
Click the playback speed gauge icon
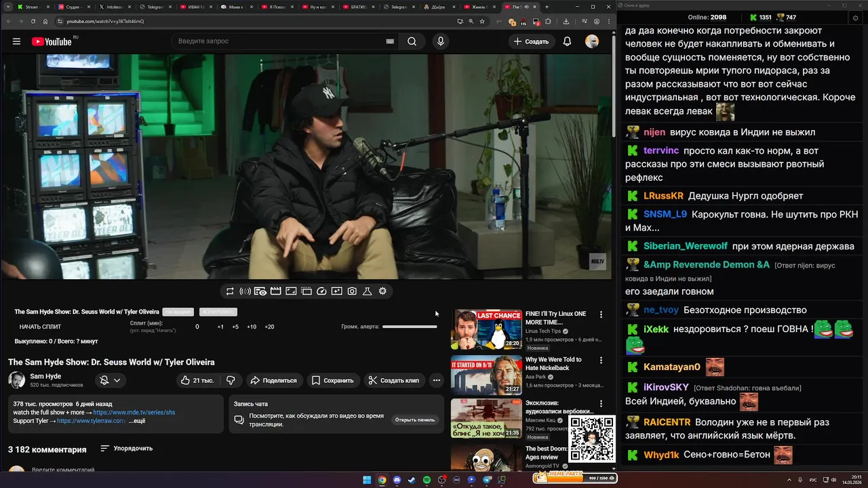[x=321, y=291]
